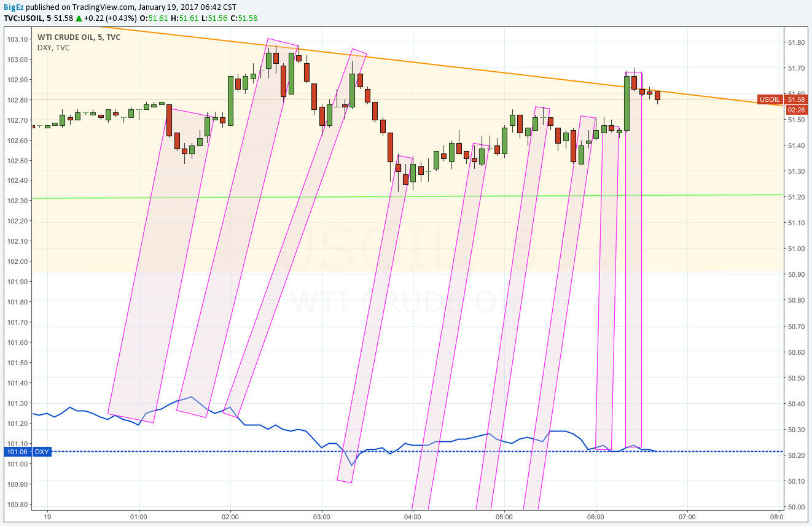
Task: Click the 51.20 right axis value
Action: pos(796,197)
